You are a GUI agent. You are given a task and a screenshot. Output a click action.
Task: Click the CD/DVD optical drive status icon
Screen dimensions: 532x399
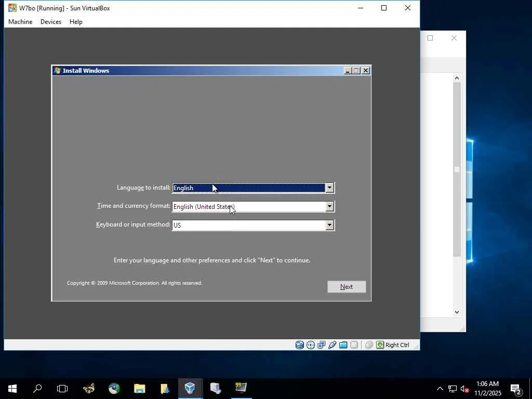click(x=311, y=345)
